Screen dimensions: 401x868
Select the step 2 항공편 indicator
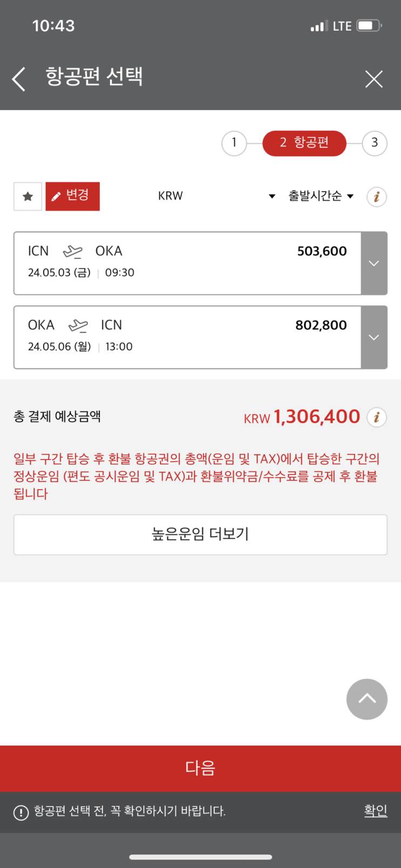pyautogui.click(x=304, y=143)
